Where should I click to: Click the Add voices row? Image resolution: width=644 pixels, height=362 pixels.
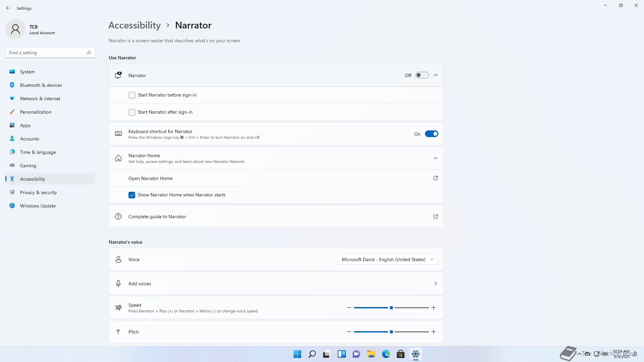pyautogui.click(x=276, y=284)
